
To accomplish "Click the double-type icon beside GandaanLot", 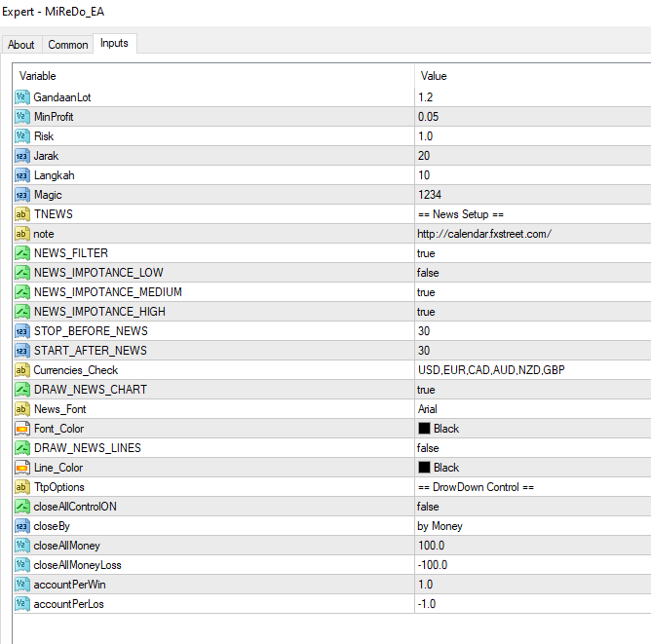I will click(22, 97).
